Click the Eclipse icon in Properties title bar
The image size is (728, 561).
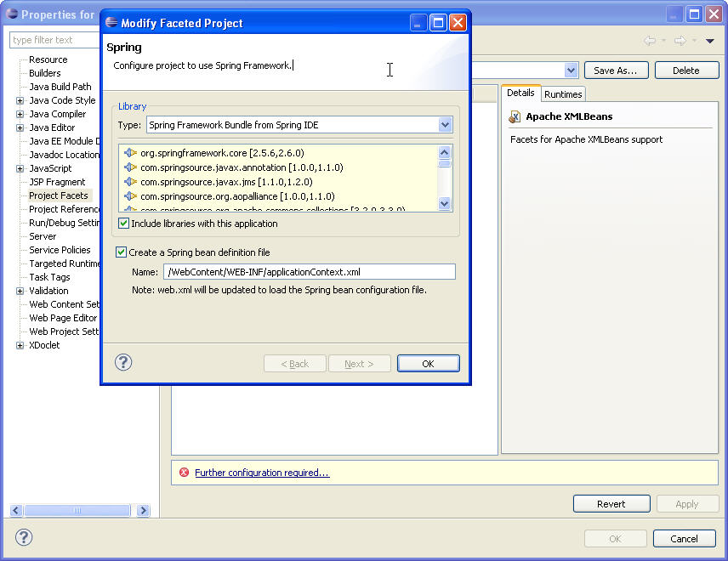tap(12, 14)
